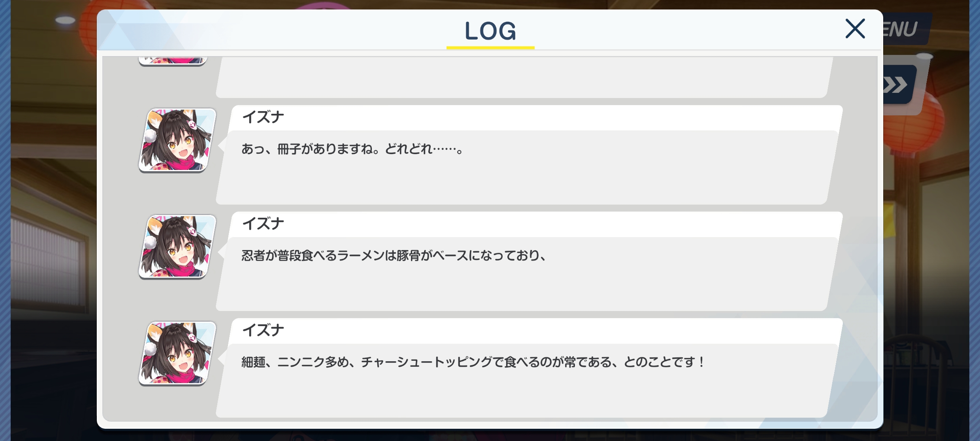The height and width of the screenshot is (441, 980).
Task: Click the yellow underline beneath LOG
Action: [490, 48]
